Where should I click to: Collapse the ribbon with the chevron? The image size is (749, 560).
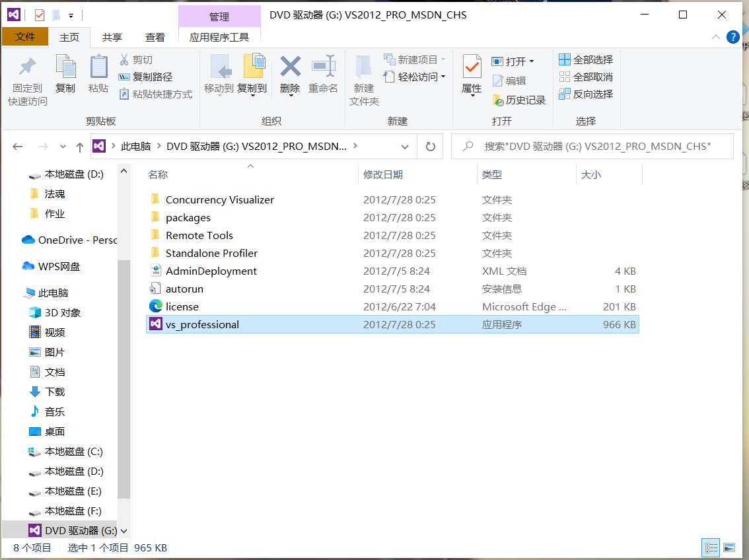coord(715,37)
